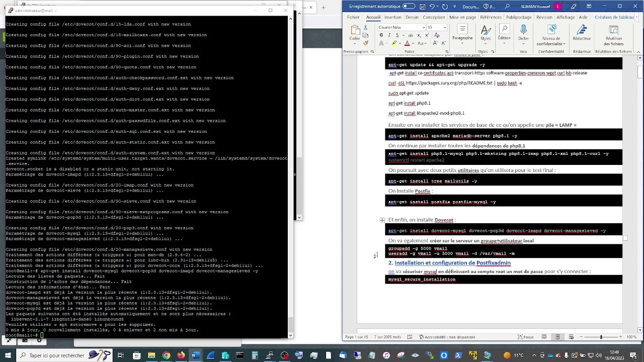Viewport: 644px width, 362px height.
Task: Select the format painter brush icon
Action: pos(366,43)
